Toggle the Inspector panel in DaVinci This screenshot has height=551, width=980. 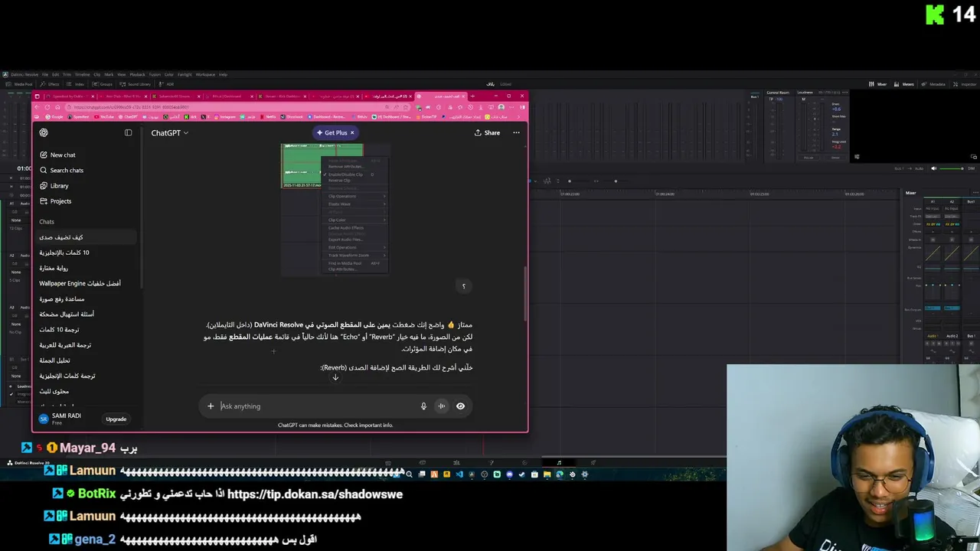point(965,84)
